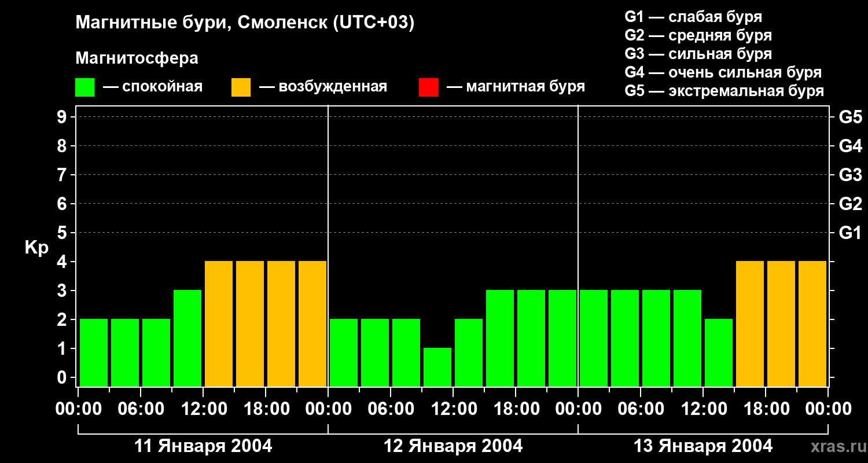Viewport: 868px width, 463px height.
Task: Click the first 12:00 time axis label
Action: click(203, 409)
